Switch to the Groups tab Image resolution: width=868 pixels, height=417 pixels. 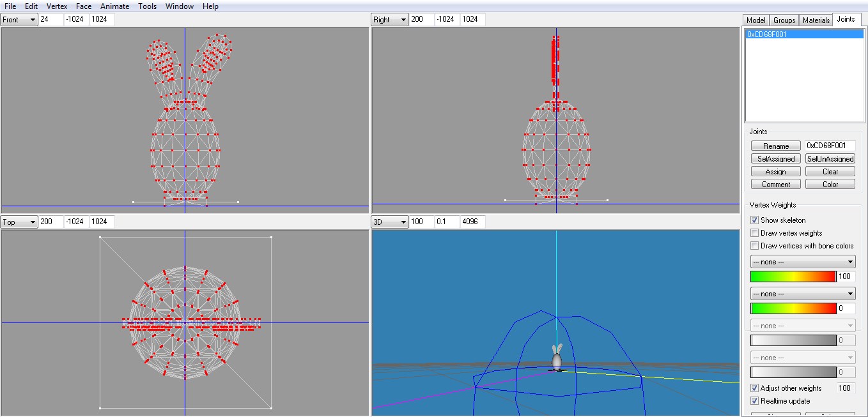[784, 20]
